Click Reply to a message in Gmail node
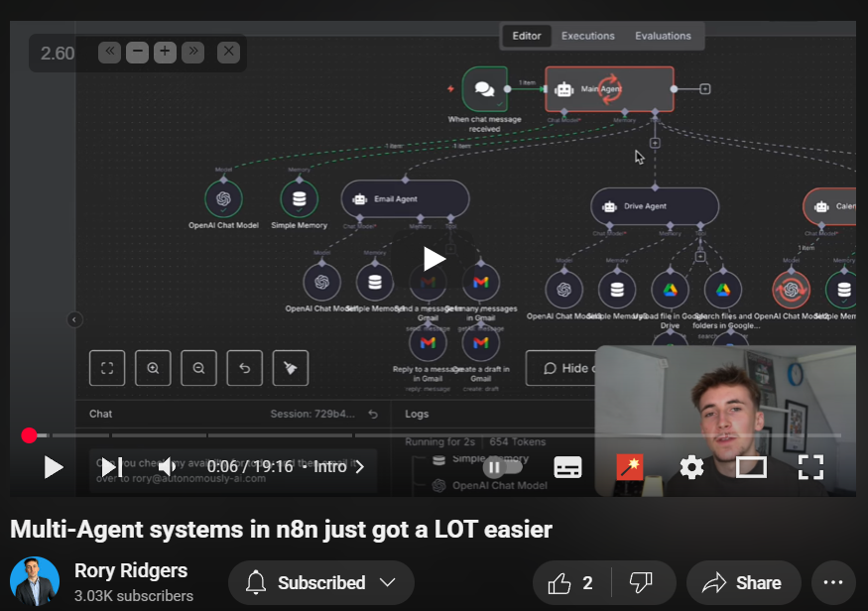 tap(428, 343)
